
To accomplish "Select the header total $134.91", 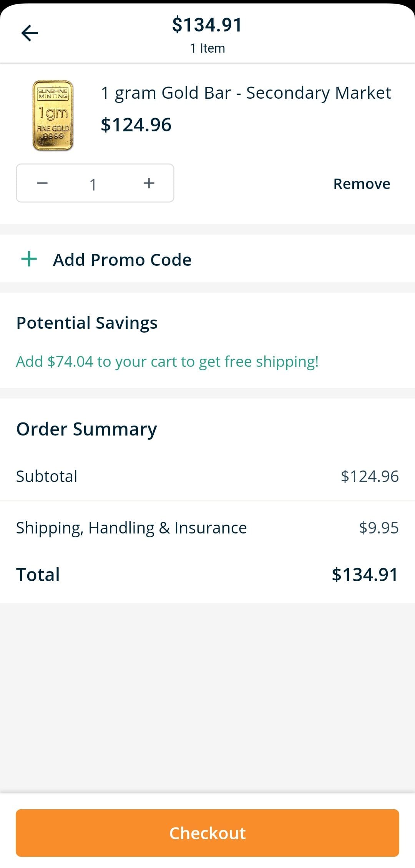I will pos(207,25).
